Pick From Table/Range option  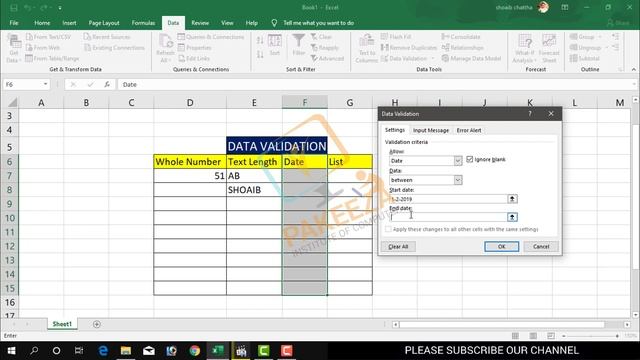click(52, 58)
